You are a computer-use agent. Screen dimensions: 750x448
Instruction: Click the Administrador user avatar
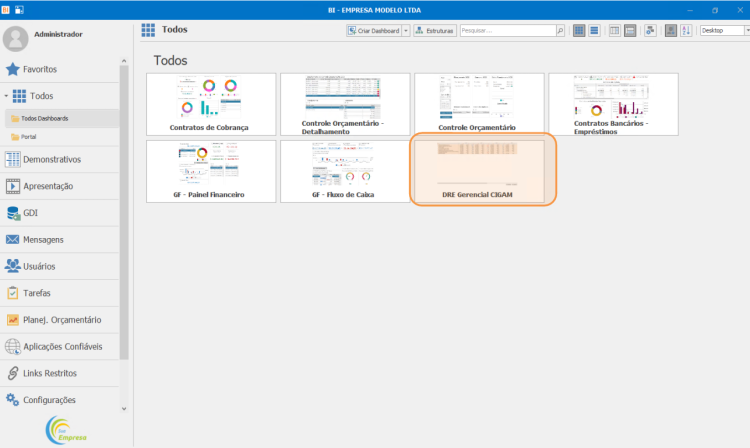(15, 39)
